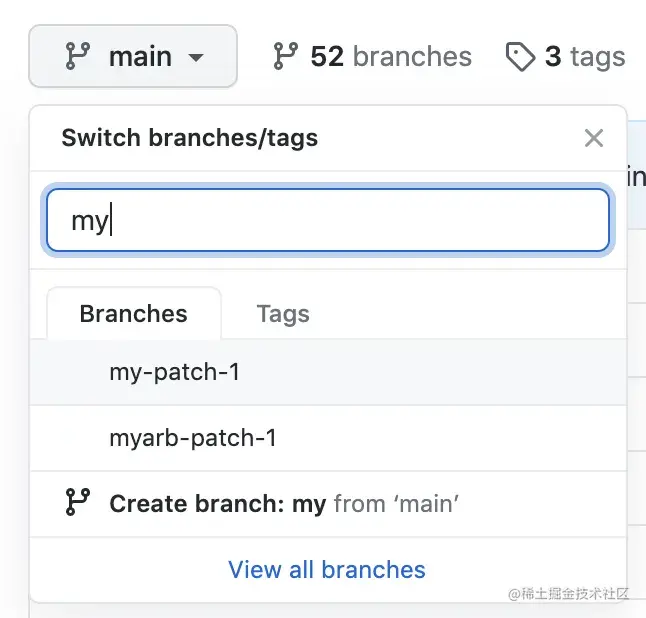Click the branch icon beside 52 branches
This screenshot has height=618, width=646.
pyautogui.click(x=285, y=57)
